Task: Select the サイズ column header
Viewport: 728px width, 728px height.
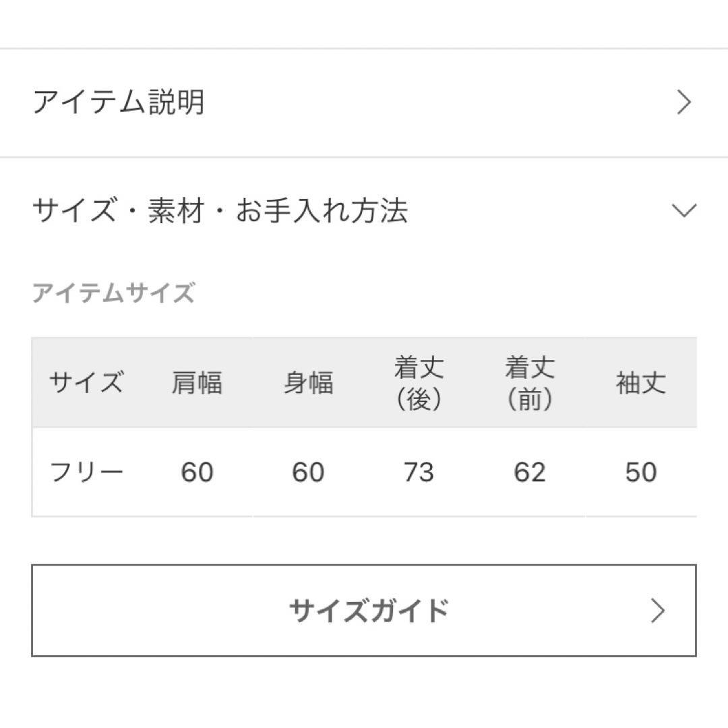Action: (x=86, y=383)
